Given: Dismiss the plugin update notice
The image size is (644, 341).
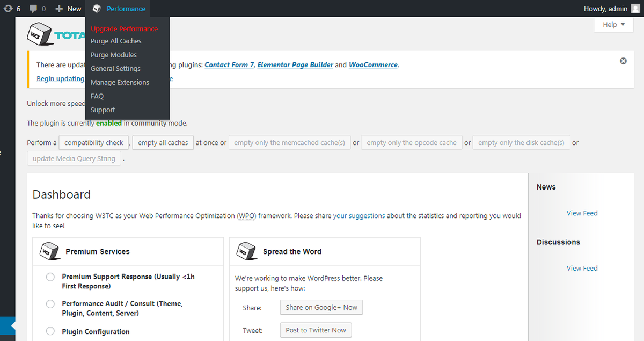Looking at the screenshot, I should (x=623, y=61).
